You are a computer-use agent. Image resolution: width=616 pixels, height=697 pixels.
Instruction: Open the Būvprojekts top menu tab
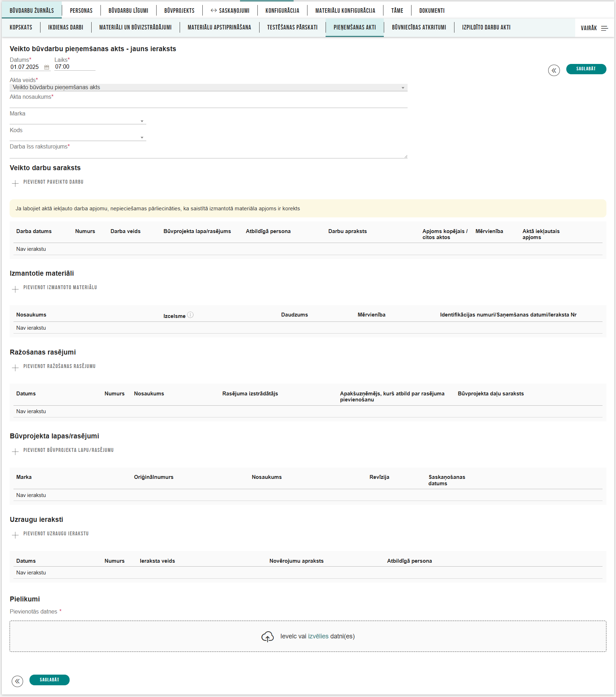[x=179, y=11]
